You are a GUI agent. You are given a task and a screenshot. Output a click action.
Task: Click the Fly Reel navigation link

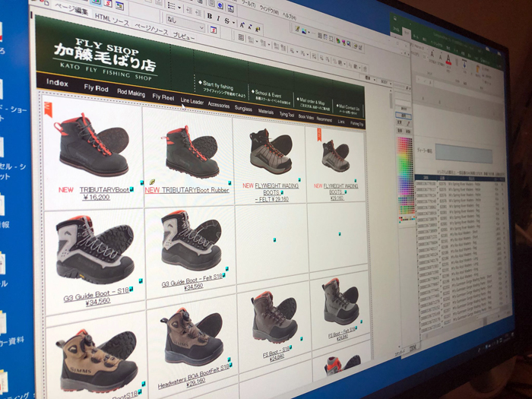[x=163, y=97]
